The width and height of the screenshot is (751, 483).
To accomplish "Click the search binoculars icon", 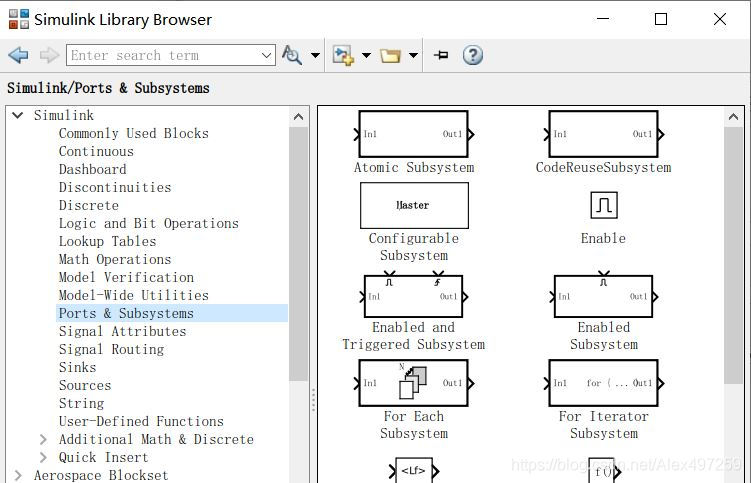I will coord(291,55).
